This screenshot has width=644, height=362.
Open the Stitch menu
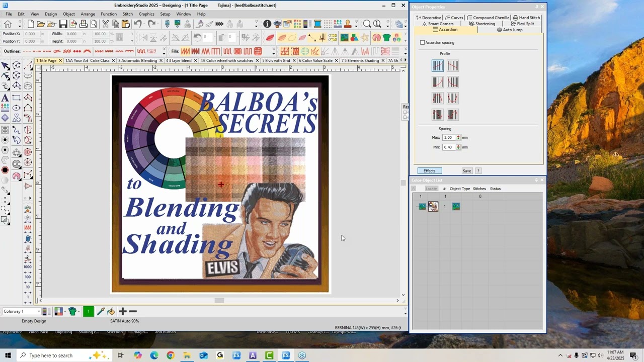coord(128,14)
